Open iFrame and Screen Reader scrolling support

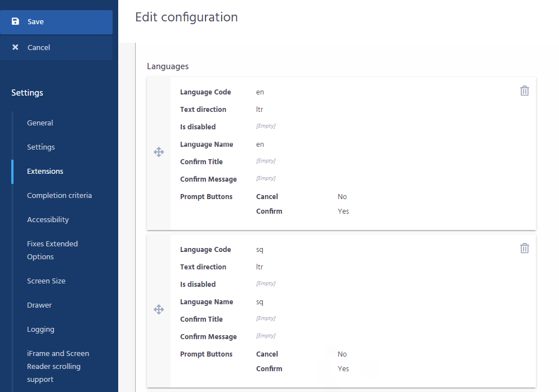(x=58, y=366)
